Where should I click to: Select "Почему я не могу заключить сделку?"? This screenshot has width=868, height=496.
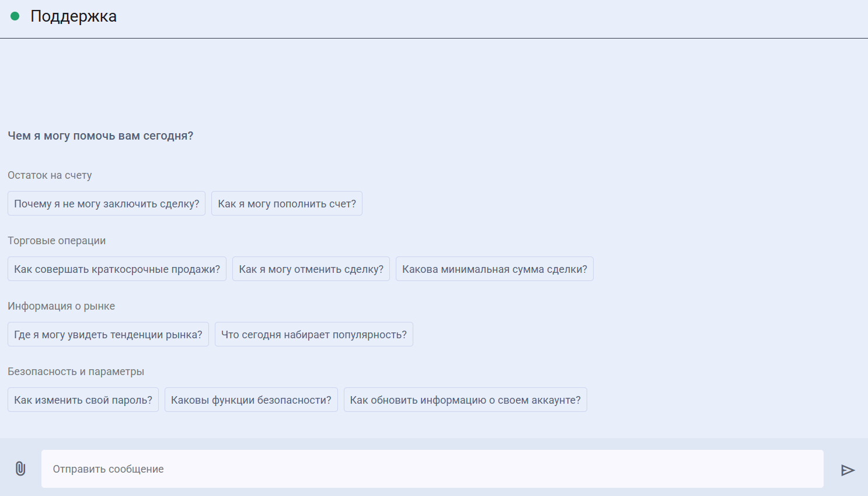(x=106, y=203)
